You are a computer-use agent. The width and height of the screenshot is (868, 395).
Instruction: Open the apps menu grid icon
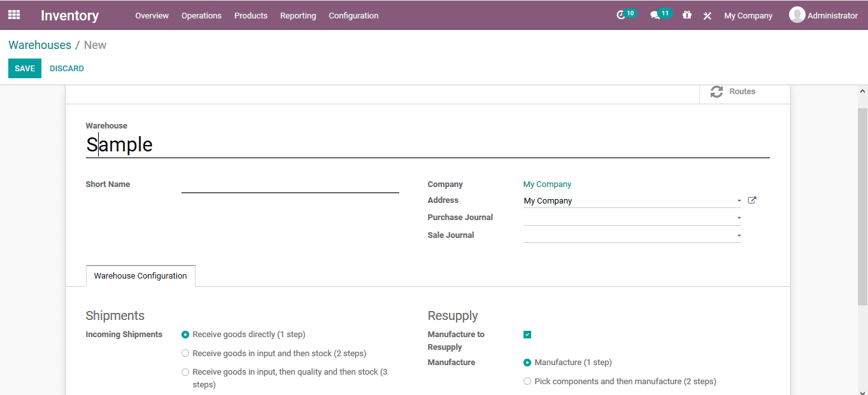click(x=13, y=15)
